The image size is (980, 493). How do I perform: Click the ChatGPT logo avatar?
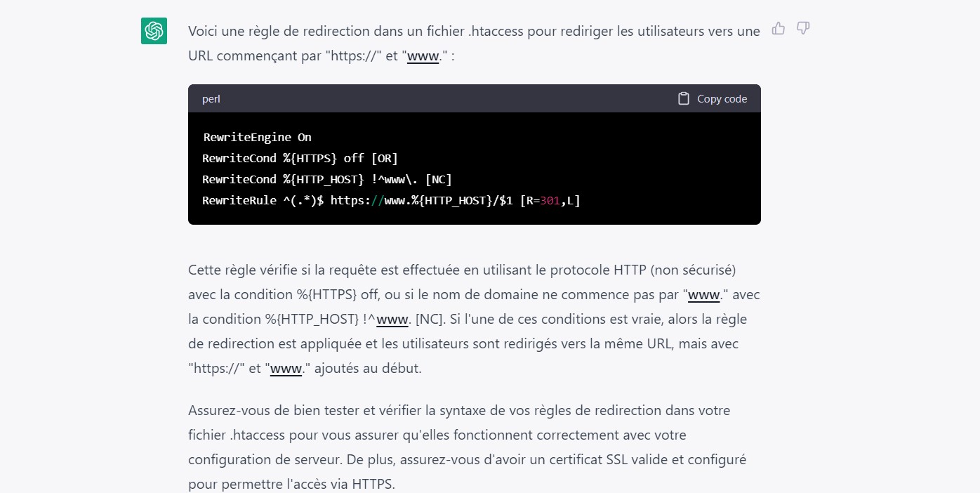[154, 31]
